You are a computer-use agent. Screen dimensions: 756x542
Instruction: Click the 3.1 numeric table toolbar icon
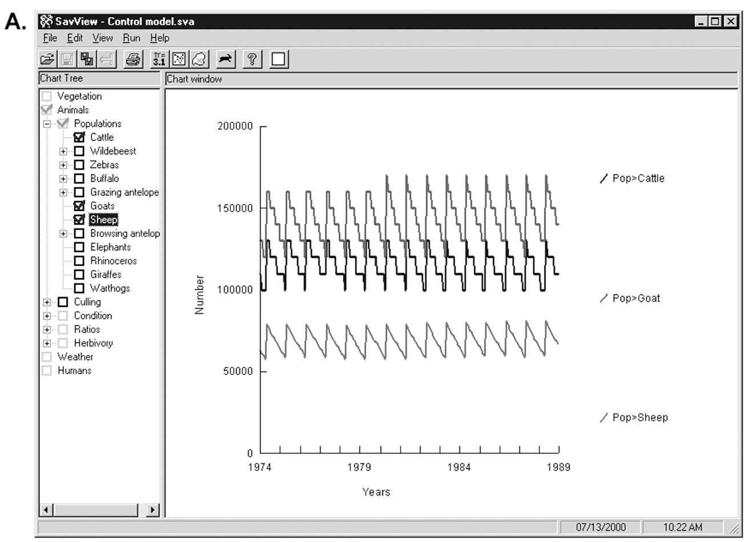pos(159,59)
